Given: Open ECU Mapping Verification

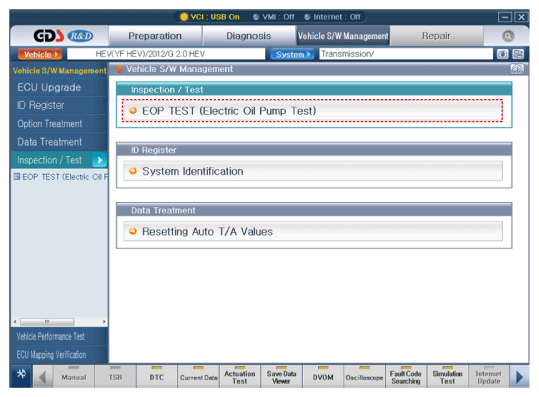Looking at the screenshot, I should [x=59, y=355].
